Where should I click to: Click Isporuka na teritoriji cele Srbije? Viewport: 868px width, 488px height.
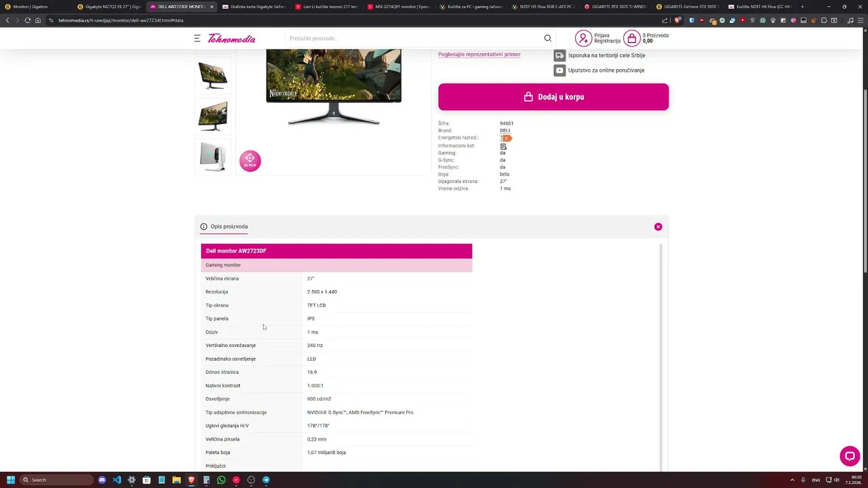tap(607, 56)
